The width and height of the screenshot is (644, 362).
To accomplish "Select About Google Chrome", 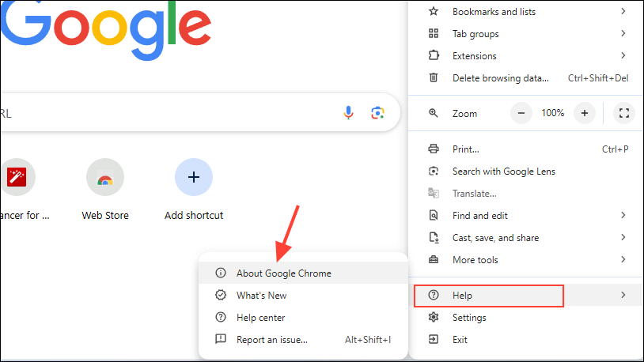I will tap(283, 273).
